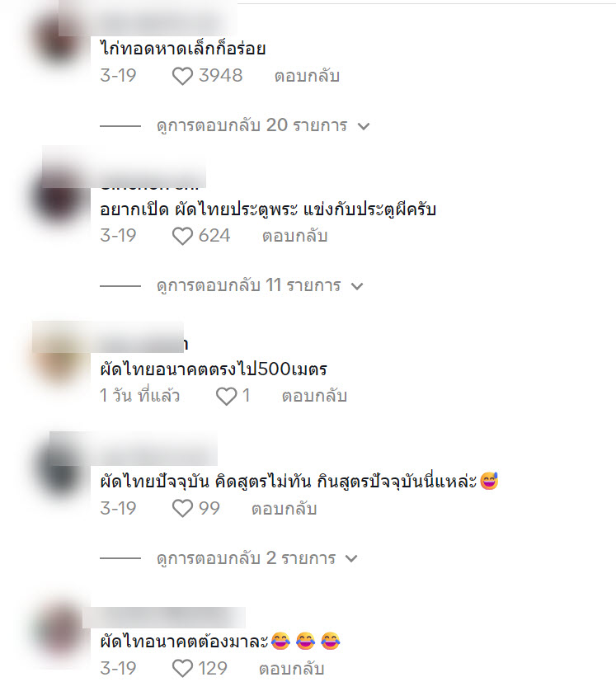616x696 pixels.
Task: Click heart icon on 1-like comment
Action: (226, 396)
